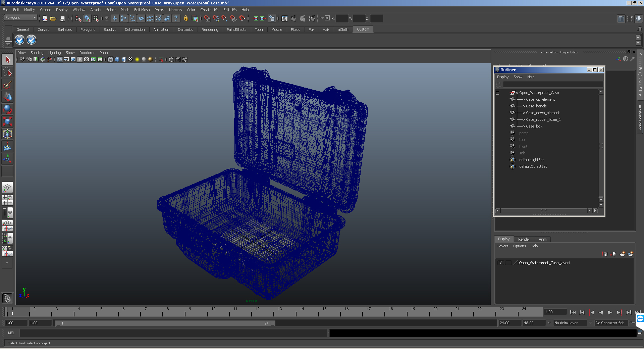Select Case_handle in the Outliner

pyautogui.click(x=536, y=106)
